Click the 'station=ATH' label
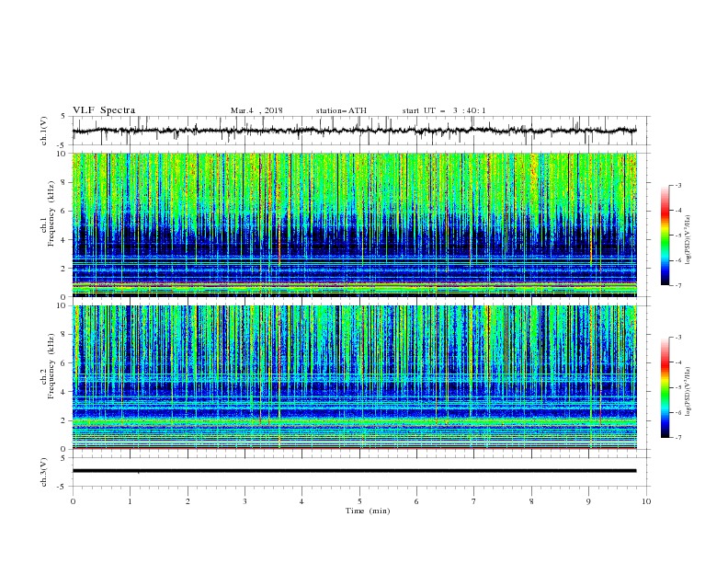 (341, 110)
